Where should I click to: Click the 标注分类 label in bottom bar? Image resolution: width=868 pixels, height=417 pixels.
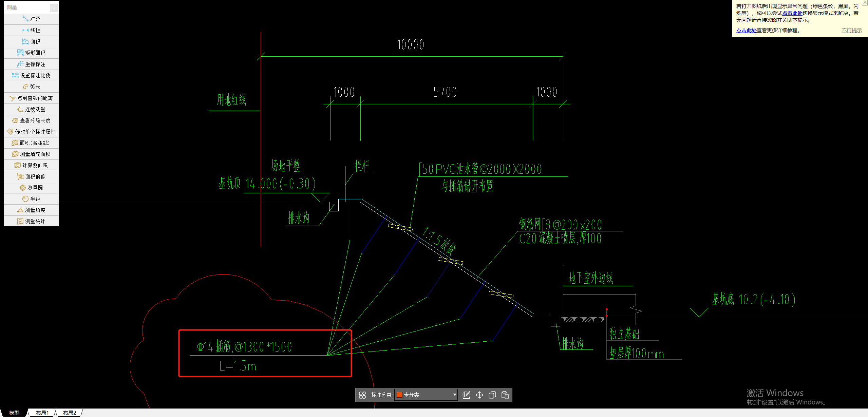381,395
